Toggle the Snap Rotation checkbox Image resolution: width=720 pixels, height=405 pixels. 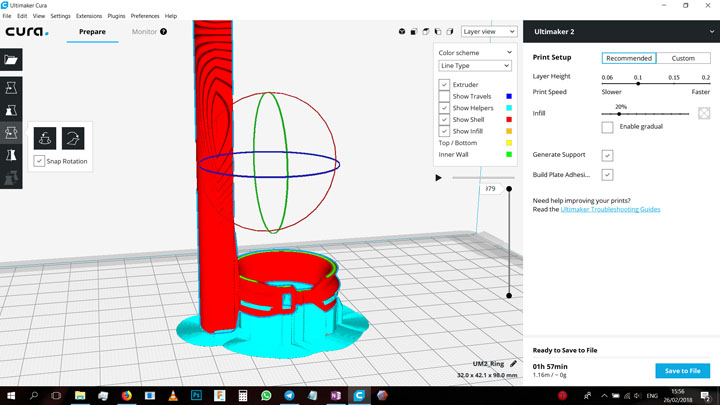39,161
